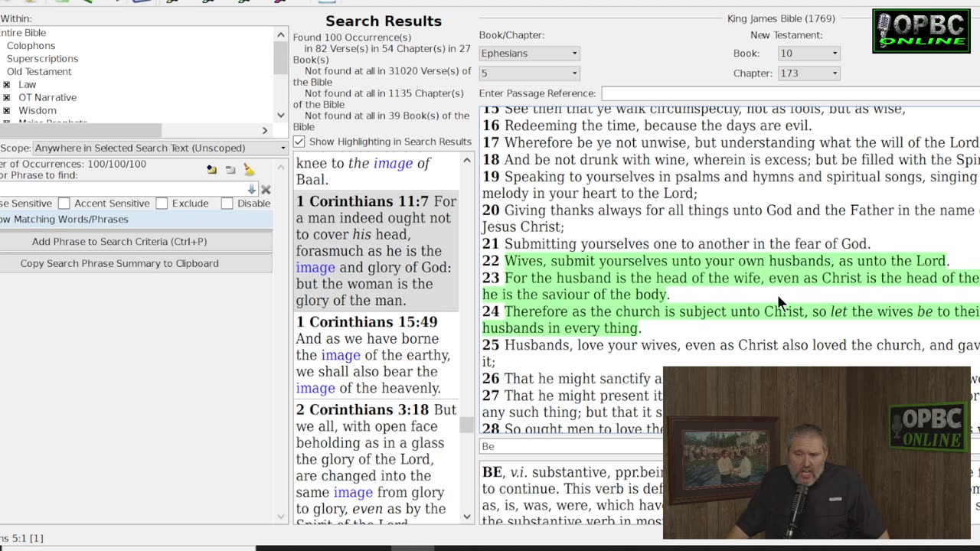
Task: Expand the Law tree node
Action: pyautogui.click(x=7, y=85)
